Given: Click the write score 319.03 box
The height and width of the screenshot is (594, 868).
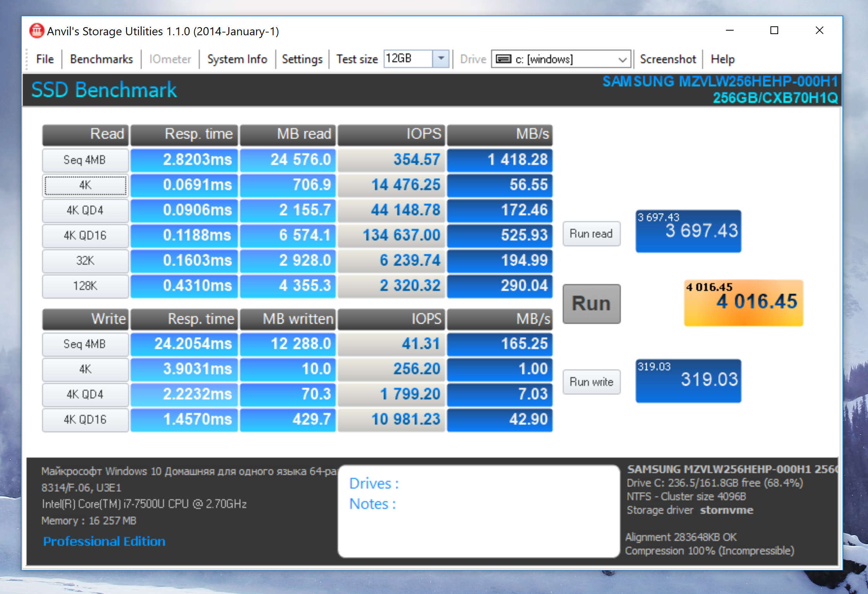Looking at the screenshot, I should (x=688, y=381).
